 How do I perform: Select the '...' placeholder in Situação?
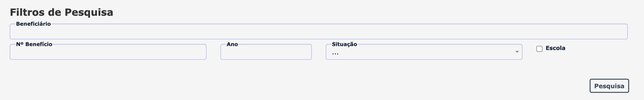click(335, 53)
